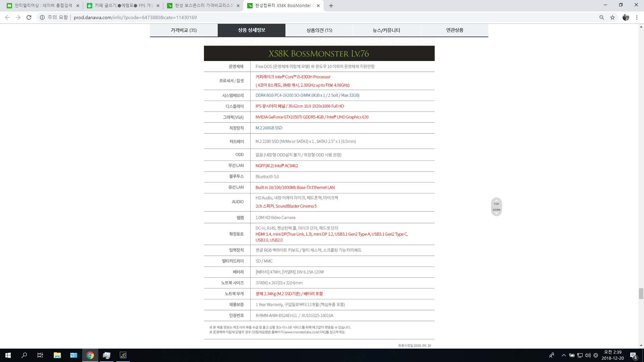Click the 378(W) x 267(D) x 32(H)mm text
The height and width of the screenshot is (362, 644).
tap(279, 283)
